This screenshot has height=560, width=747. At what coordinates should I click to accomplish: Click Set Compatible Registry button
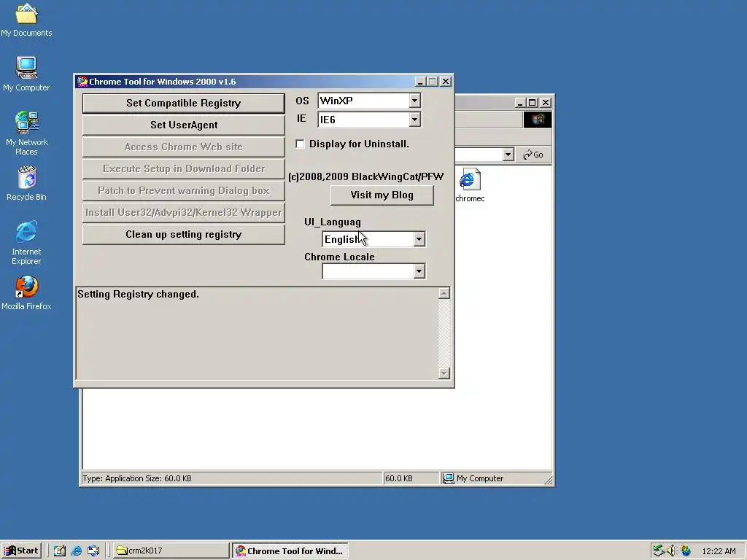tap(183, 103)
